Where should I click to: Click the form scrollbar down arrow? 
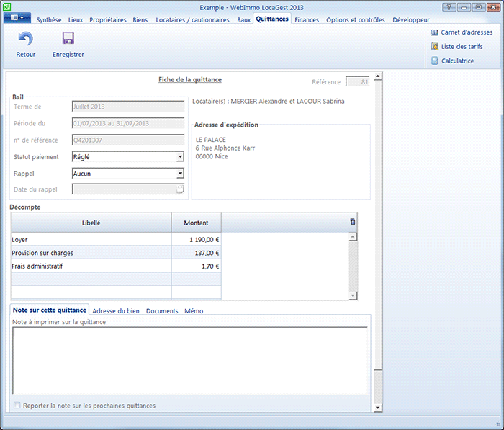point(378,408)
